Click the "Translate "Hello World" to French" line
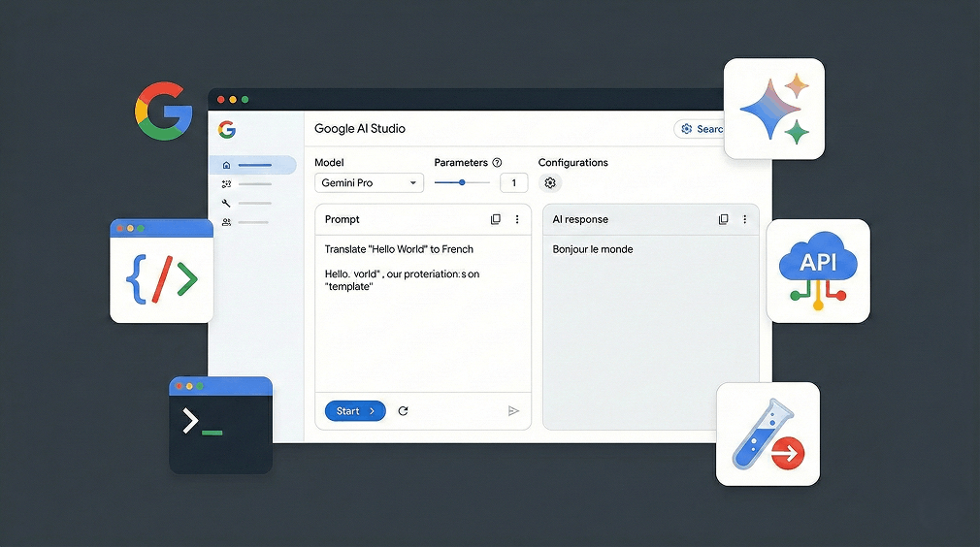Screen dimensions: 980x547 (399, 249)
